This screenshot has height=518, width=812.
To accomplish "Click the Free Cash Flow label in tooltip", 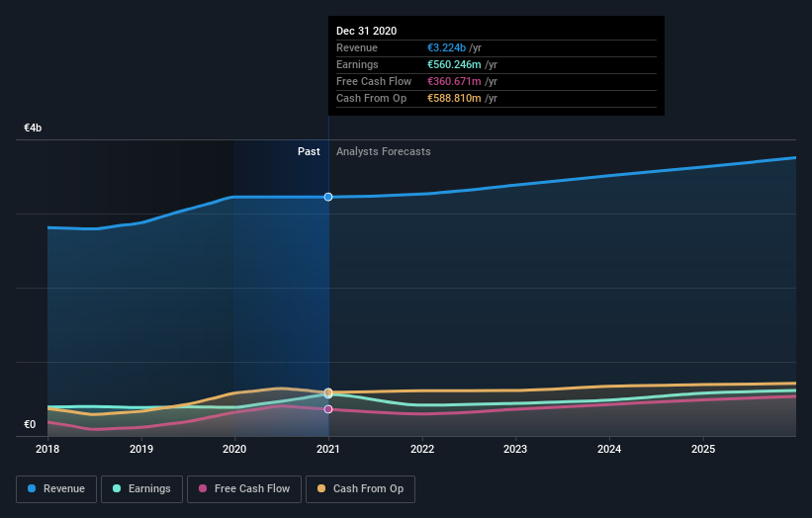I will click(x=374, y=81).
